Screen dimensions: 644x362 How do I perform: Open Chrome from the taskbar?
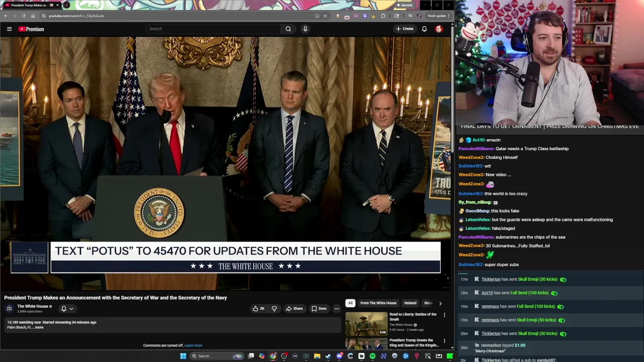(273, 356)
